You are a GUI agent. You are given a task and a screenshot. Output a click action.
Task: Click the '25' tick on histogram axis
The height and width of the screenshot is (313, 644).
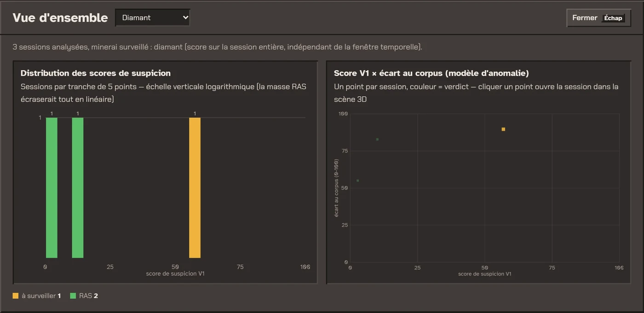pos(110,267)
